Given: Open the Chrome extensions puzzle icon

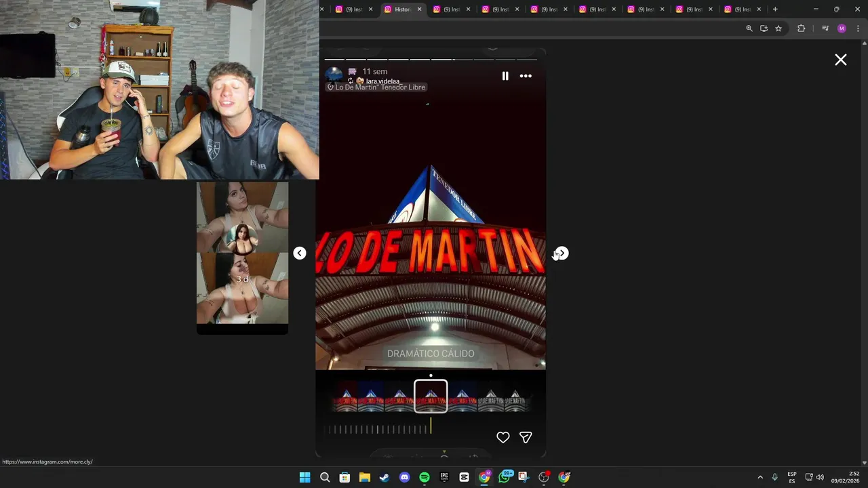Looking at the screenshot, I should pos(802,28).
